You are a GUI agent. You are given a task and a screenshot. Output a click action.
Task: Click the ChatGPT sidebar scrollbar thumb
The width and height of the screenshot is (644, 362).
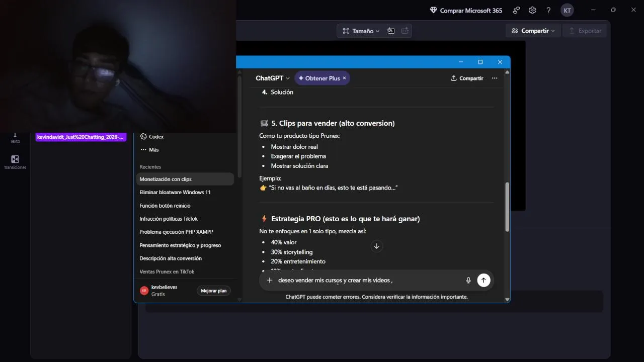click(239, 126)
